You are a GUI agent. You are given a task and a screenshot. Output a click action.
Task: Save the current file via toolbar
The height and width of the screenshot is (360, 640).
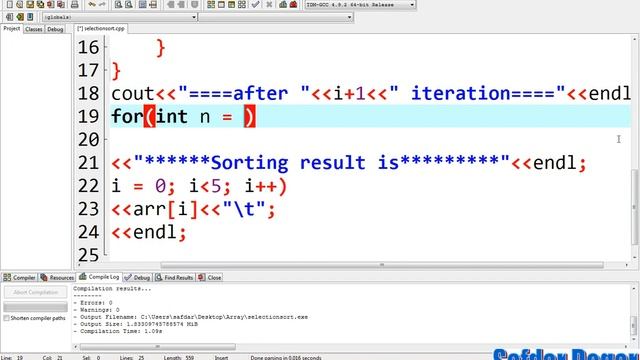30,4
